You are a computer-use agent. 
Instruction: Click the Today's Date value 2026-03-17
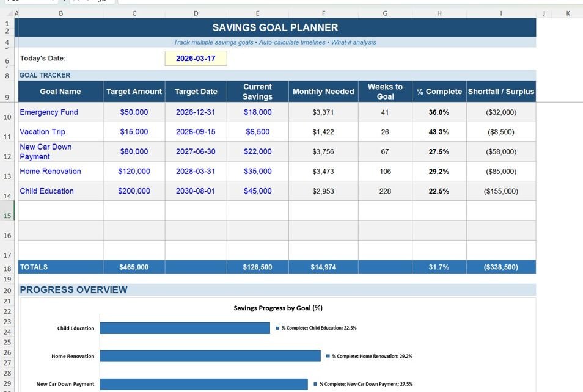click(x=196, y=59)
